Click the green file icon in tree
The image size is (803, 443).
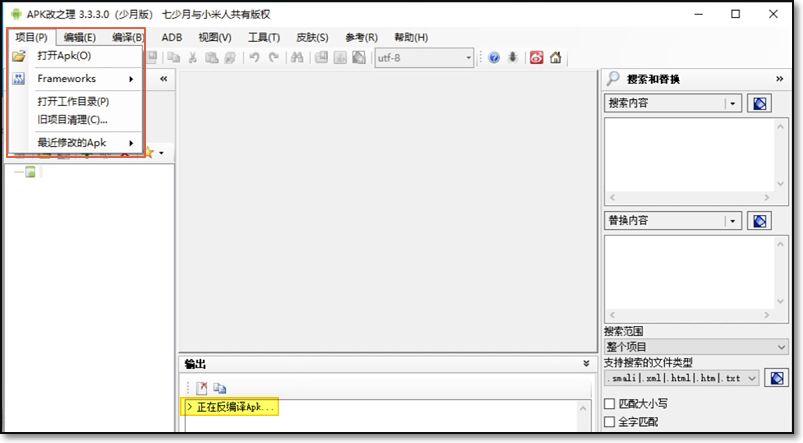tap(31, 172)
